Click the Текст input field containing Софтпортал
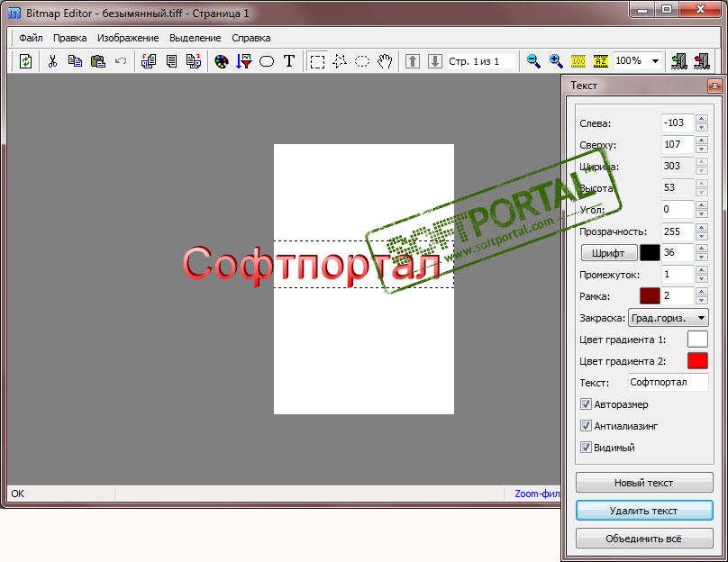The height and width of the screenshot is (562, 728). tap(669, 383)
